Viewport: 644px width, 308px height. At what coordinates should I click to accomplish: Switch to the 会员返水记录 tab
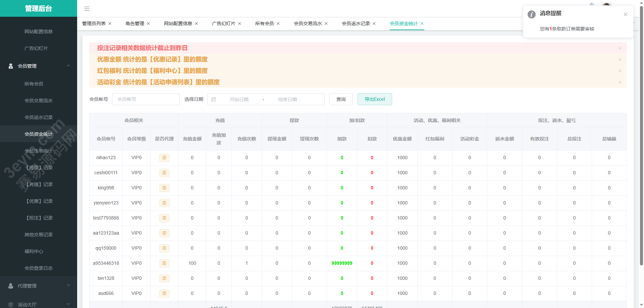(x=356, y=23)
